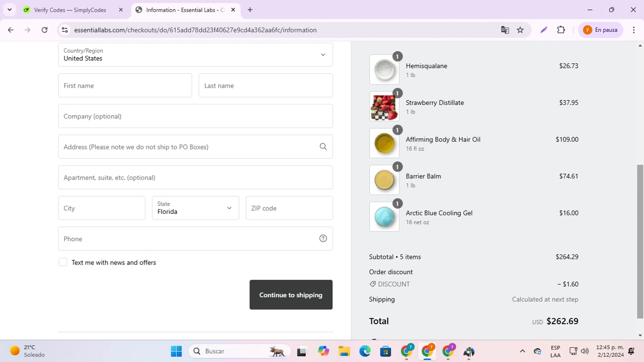Click the discount tag icon
The height and width of the screenshot is (362, 644).
tap(373, 284)
